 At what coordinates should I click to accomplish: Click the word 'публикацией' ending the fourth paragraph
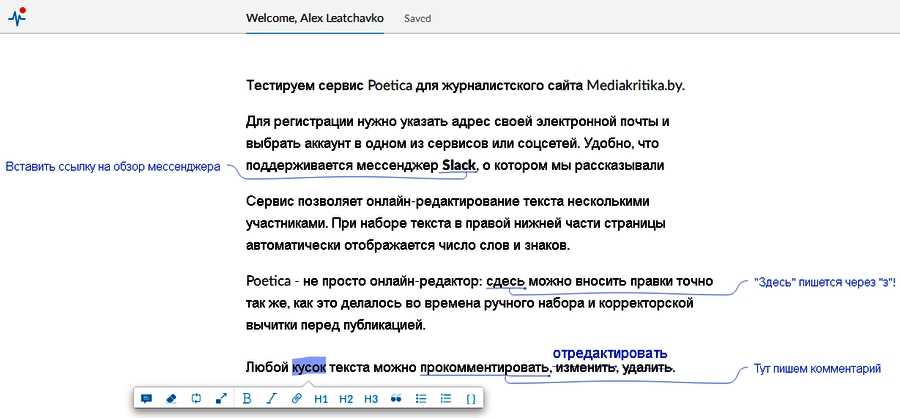click(x=383, y=326)
